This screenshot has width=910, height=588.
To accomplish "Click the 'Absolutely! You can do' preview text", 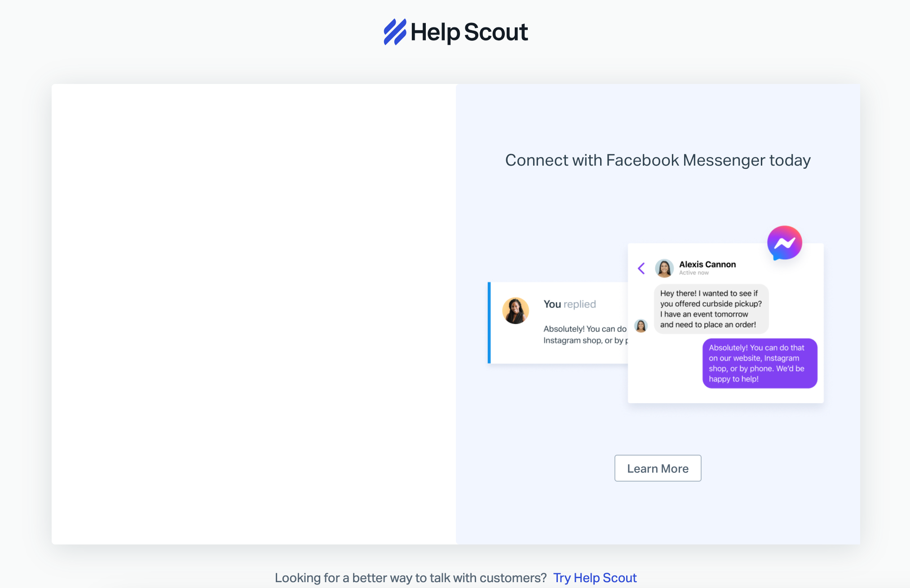I will click(x=585, y=329).
